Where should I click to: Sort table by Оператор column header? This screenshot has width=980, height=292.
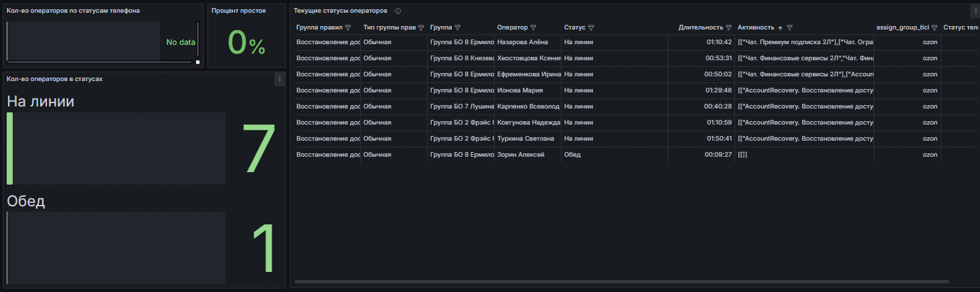513,27
